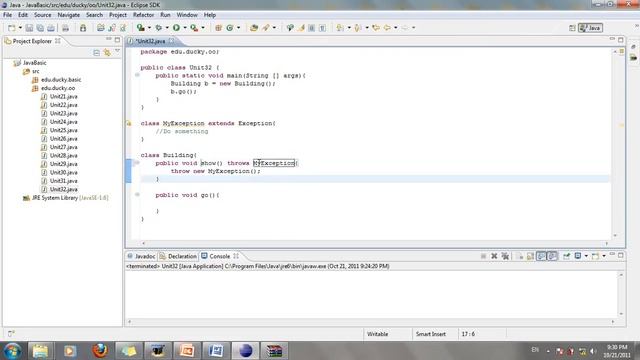Click Display Selected Console monitor icon
The image size is (640, 360).
pos(578,256)
